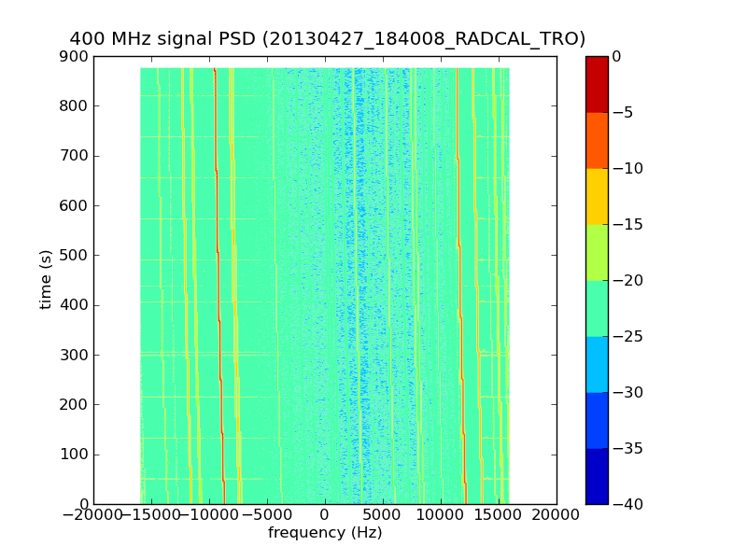Click the dark red colorbar segment
Viewport: 747px width, 560px height.
(597, 84)
